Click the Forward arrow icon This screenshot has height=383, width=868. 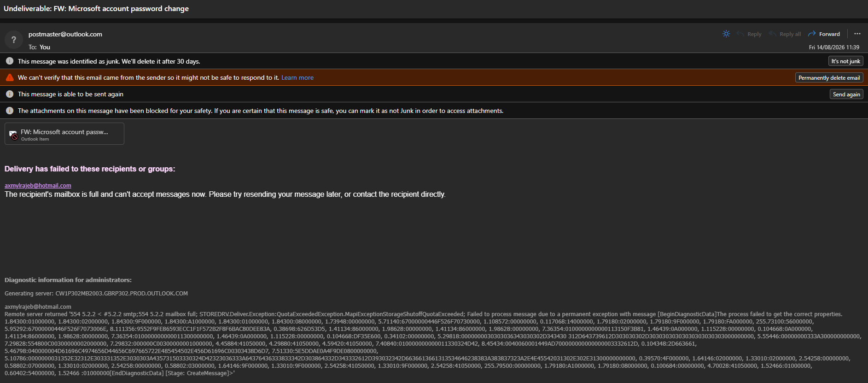point(812,34)
